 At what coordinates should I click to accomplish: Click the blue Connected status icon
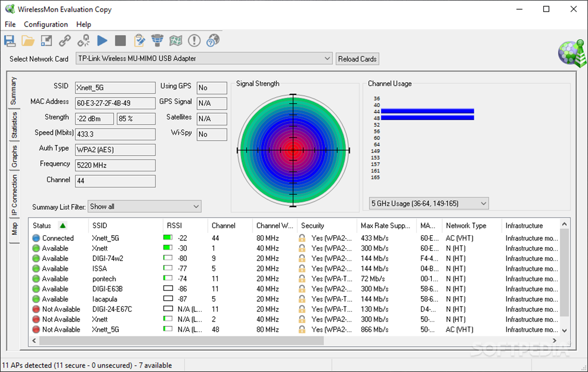tap(36, 238)
